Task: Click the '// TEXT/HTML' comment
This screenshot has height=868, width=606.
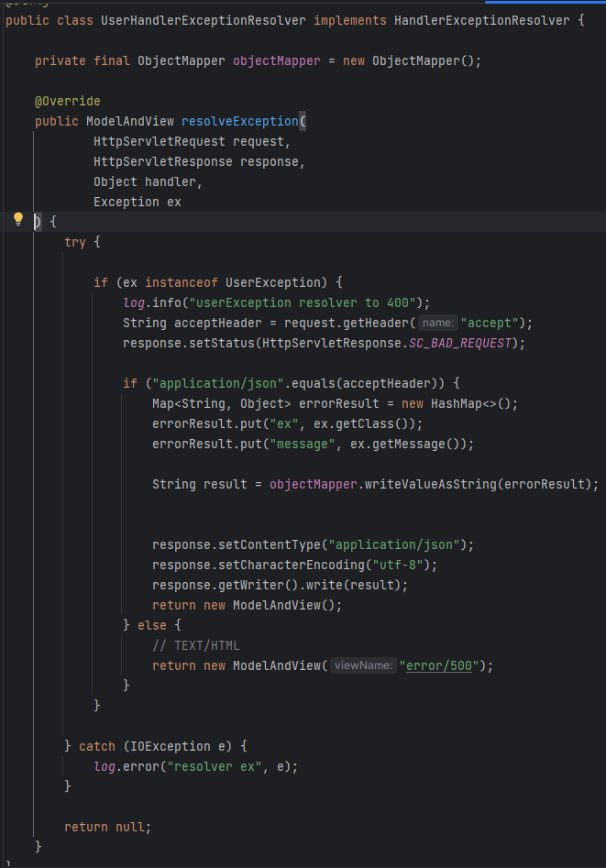Action: coord(195,646)
